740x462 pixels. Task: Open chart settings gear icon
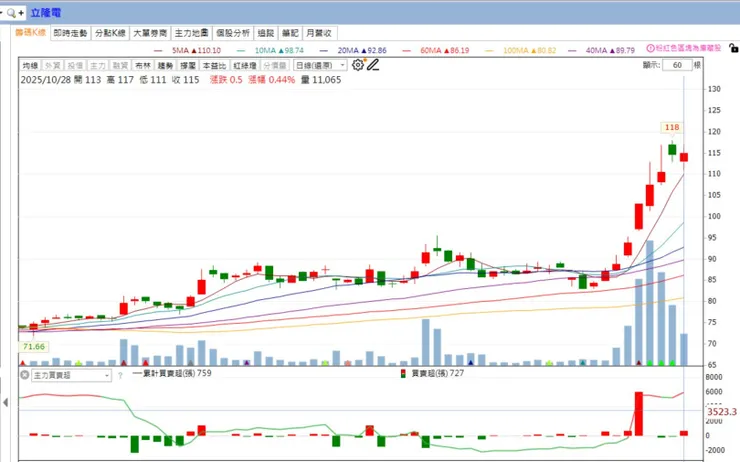pos(358,65)
